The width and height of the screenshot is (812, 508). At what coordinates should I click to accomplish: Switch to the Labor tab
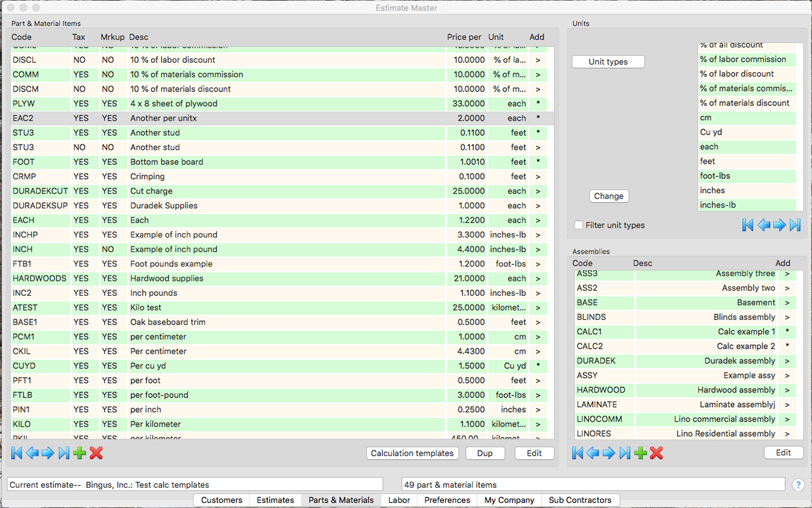tap(399, 500)
